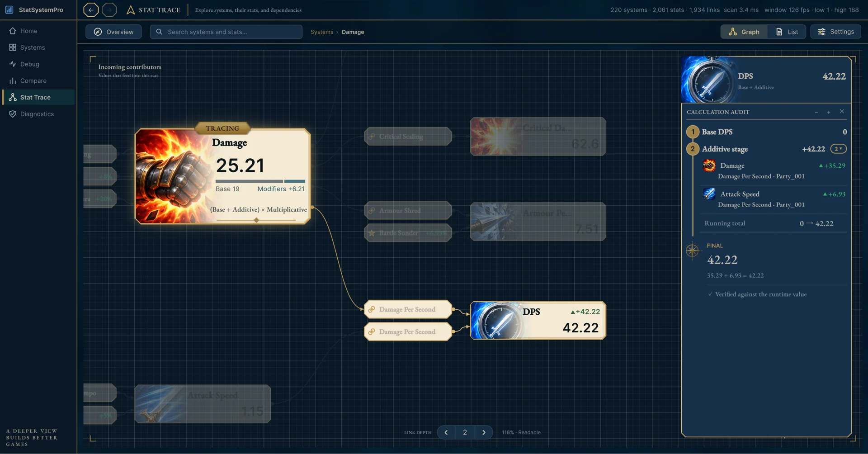Open the Compare page in the sidebar
The height and width of the screenshot is (454, 868).
pyautogui.click(x=38, y=81)
